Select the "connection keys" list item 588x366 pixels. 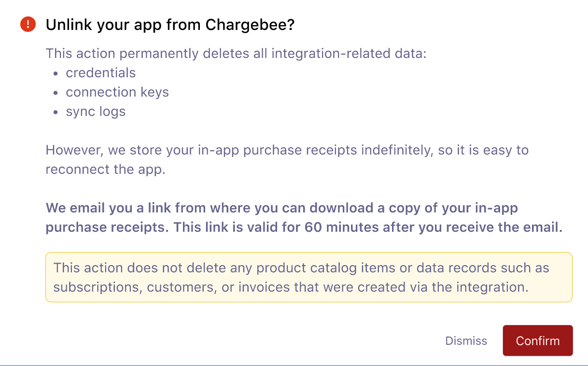[117, 92]
